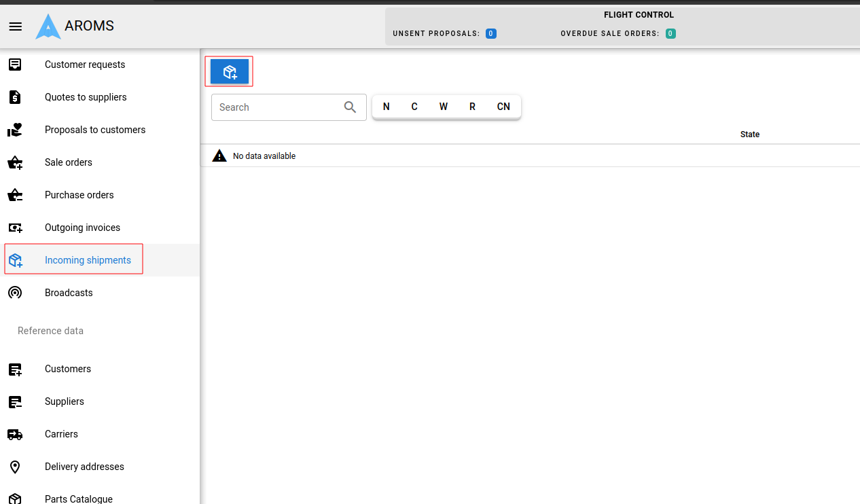This screenshot has width=860, height=504.
Task: Toggle the R state filter
Action: [472, 107]
